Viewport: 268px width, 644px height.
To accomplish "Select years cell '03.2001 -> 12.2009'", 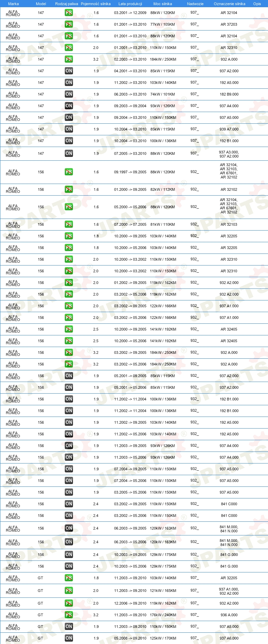I will pos(130,13).
